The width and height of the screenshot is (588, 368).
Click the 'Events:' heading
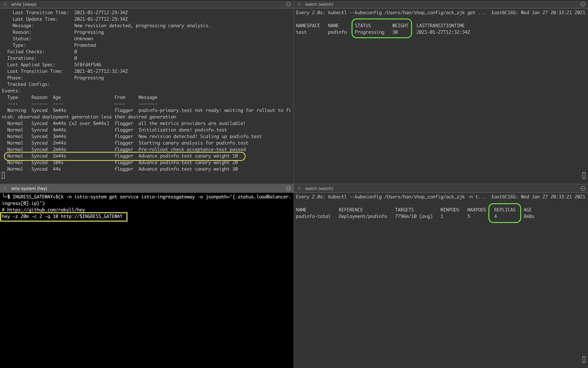(11, 91)
